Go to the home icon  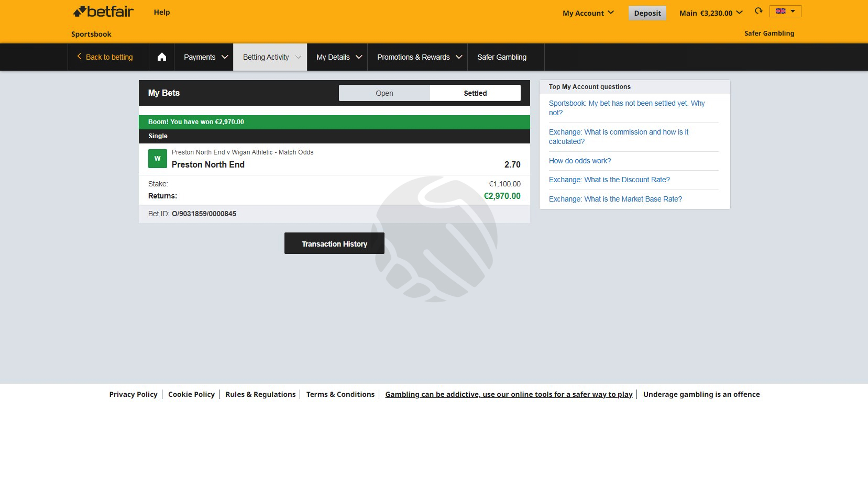162,57
